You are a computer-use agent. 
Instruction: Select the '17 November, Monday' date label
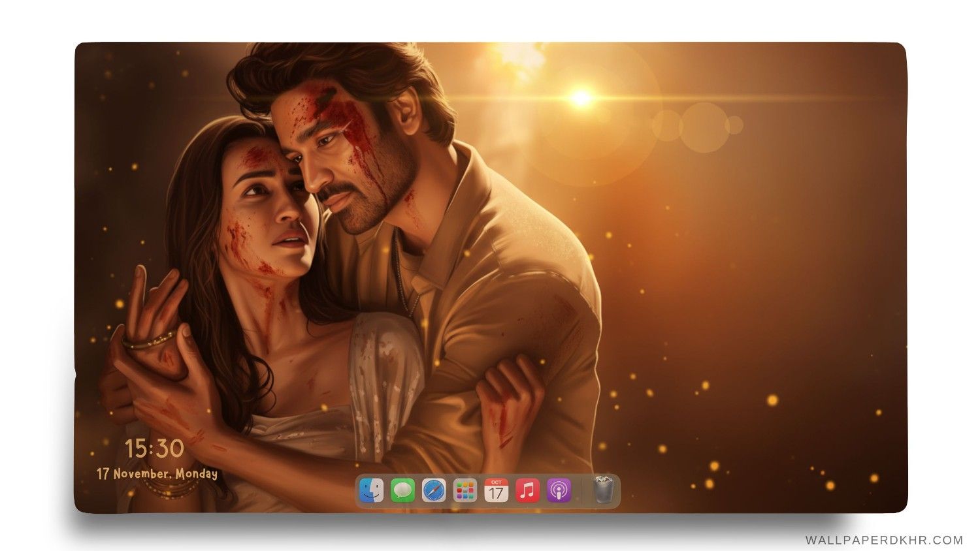pos(157,475)
